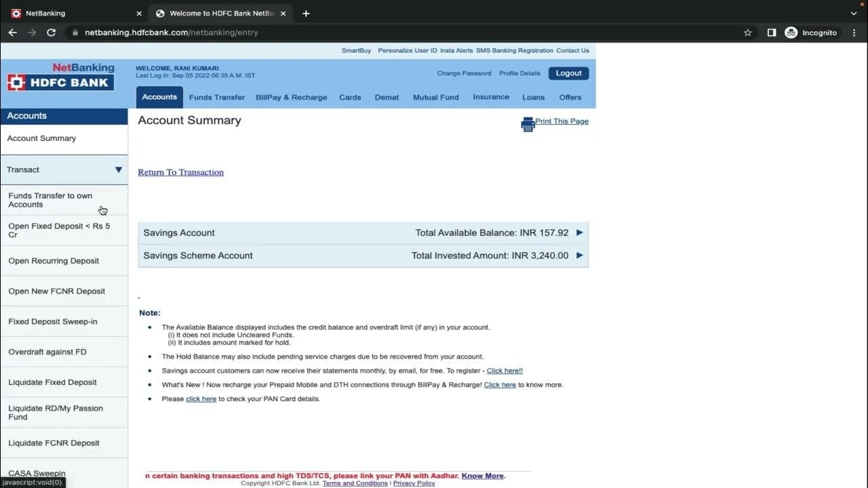Image resolution: width=868 pixels, height=488 pixels.
Task: Click the address bar lock icon
Action: coord(75,33)
